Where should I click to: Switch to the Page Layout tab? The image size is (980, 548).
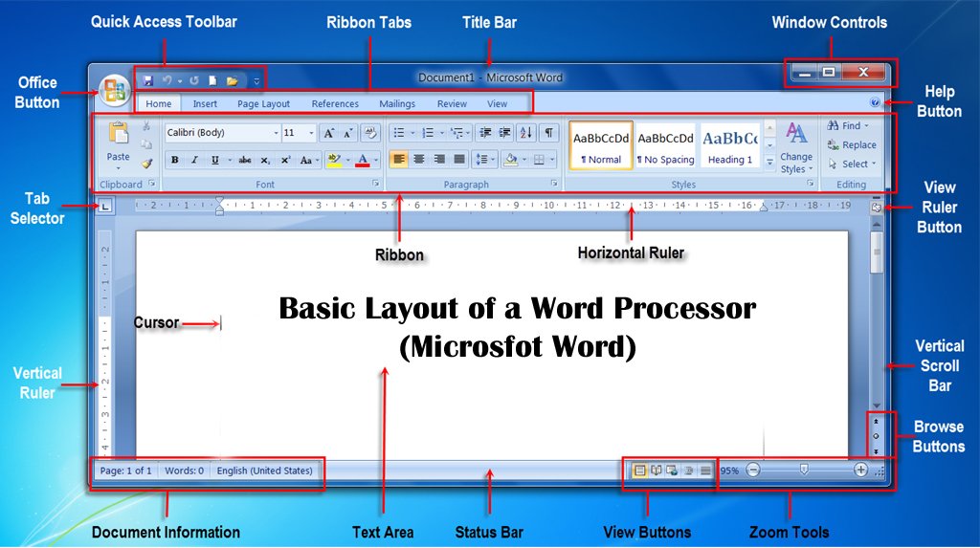pyautogui.click(x=263, y=103)
